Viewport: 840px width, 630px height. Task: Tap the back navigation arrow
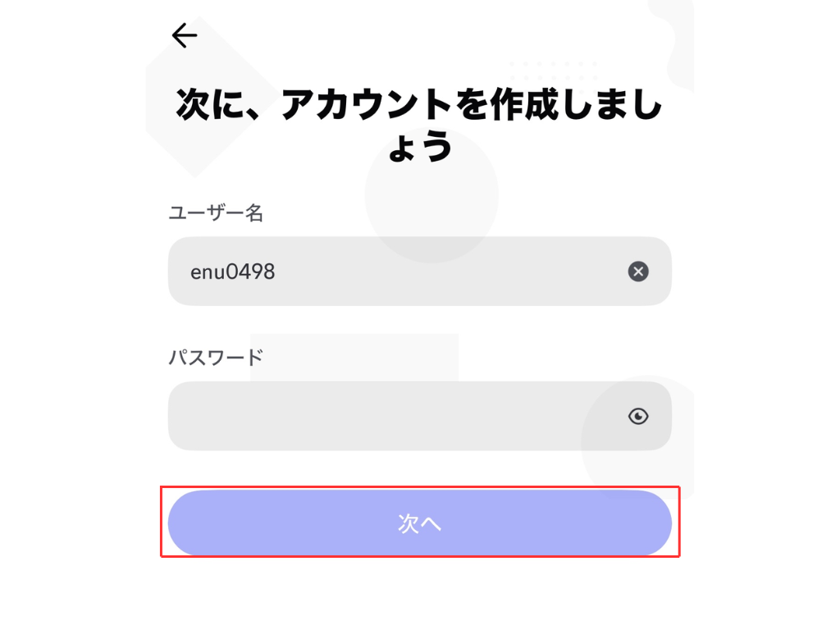pos(185,35)
